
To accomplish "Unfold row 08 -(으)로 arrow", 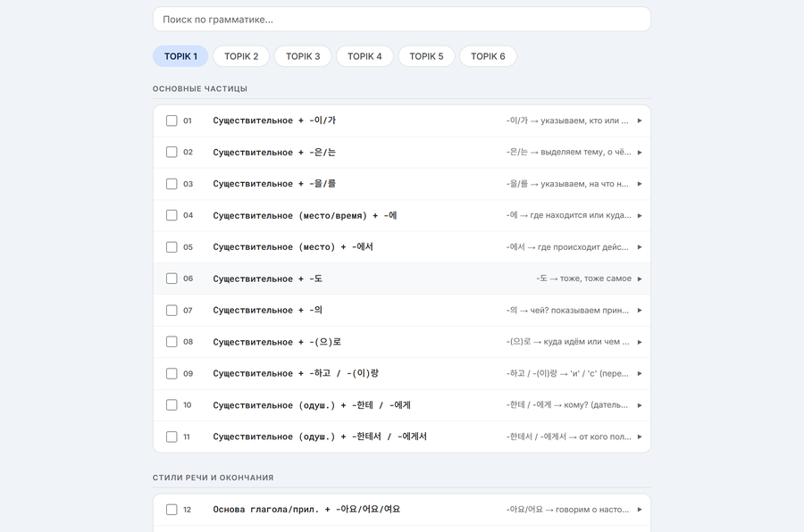I will [640, 342].
